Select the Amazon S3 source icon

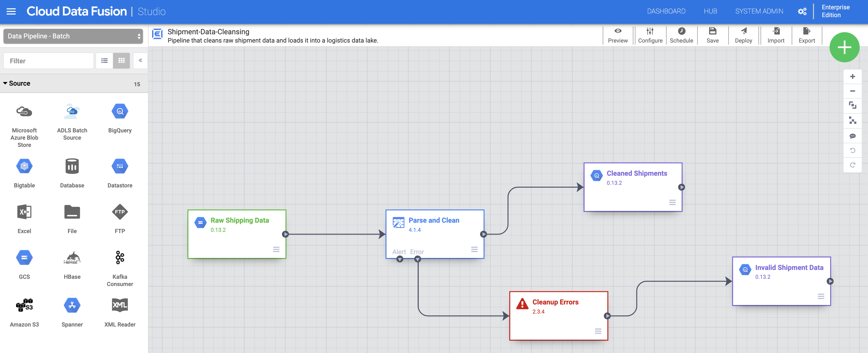[24, 306]
